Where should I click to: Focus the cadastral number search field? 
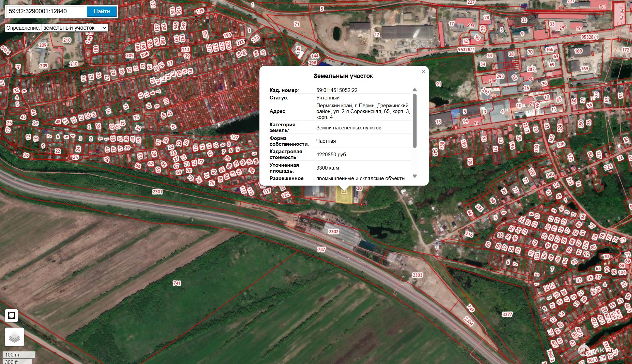tap(45, 11)
